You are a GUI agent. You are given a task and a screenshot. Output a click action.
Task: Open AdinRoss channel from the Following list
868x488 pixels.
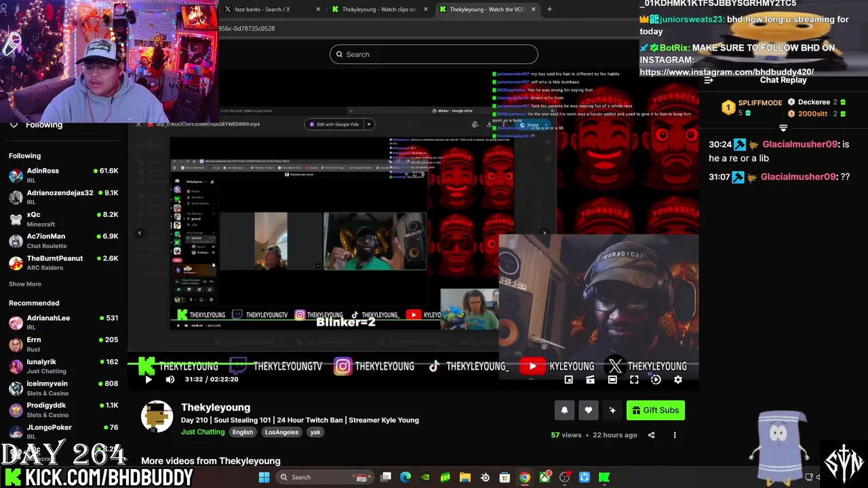click(64, 175)
